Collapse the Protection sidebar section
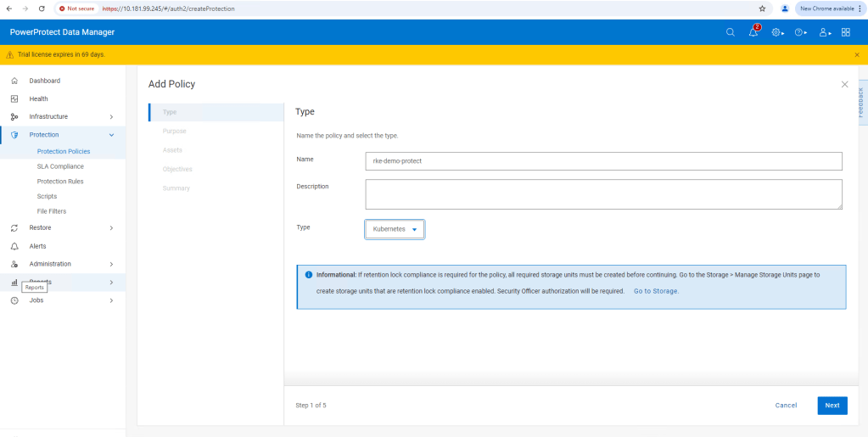Image resolution: width=868 pixels, height=437 pixels. [111, 135]
